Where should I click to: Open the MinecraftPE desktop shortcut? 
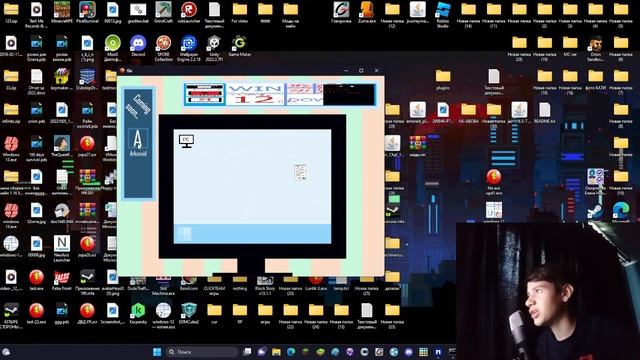pos(62,12)
